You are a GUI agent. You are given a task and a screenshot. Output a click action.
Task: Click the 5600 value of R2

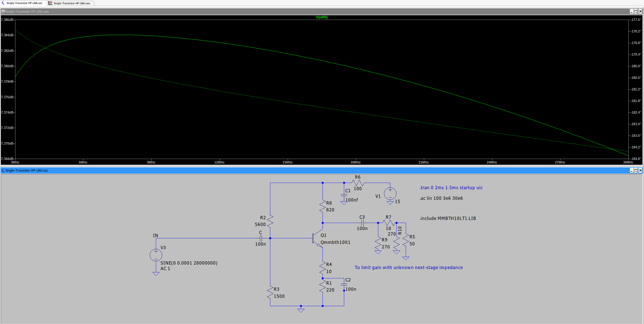[x=260, y=224]
